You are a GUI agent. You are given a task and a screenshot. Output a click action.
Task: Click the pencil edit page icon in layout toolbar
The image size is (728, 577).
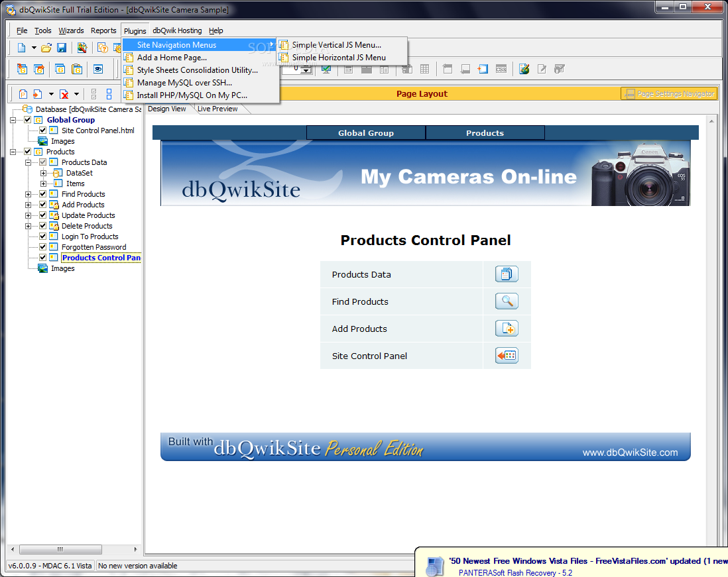point(541,69)
